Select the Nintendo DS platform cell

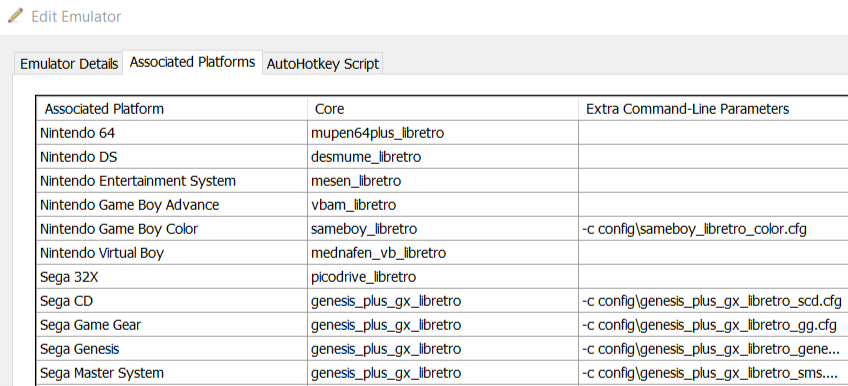click(x=172, y=157)
